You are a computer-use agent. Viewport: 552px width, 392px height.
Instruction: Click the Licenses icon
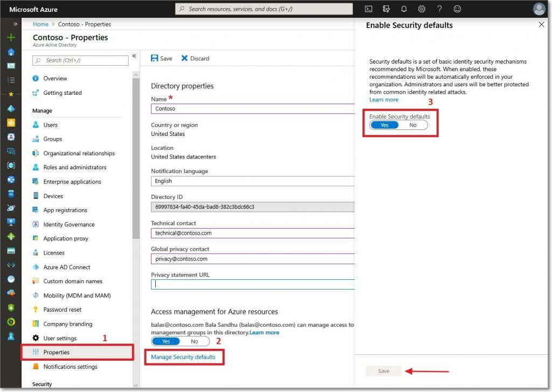36,252
